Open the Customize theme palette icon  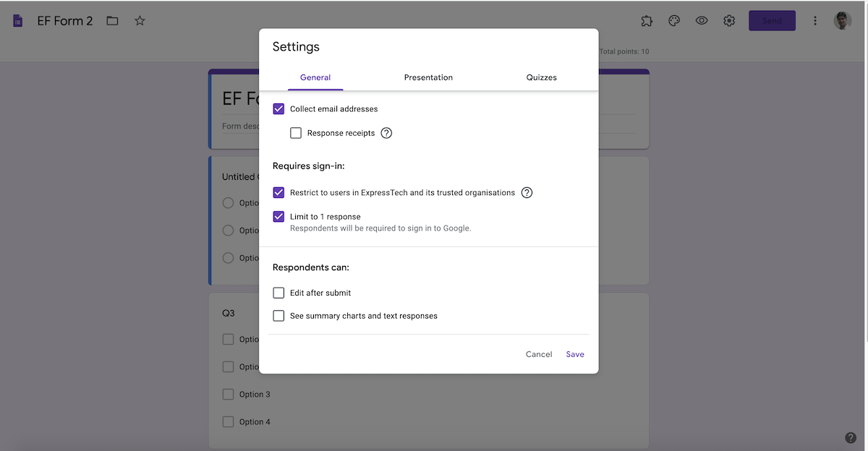[673, 20]
